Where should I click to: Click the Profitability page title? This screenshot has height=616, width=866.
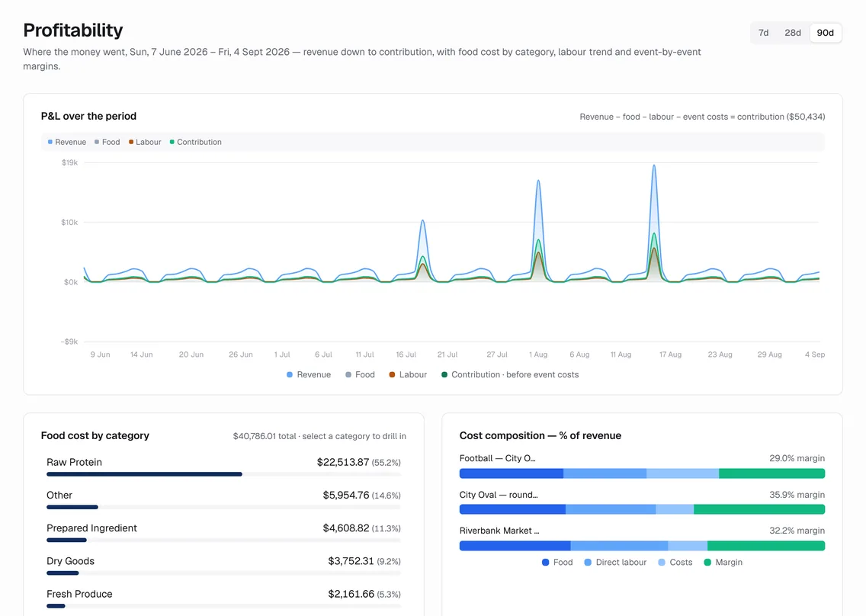(73, 30)
